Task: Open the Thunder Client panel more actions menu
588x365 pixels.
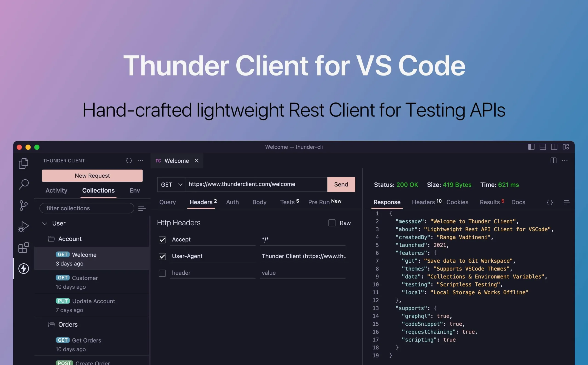Action: (x=140, y=161)
